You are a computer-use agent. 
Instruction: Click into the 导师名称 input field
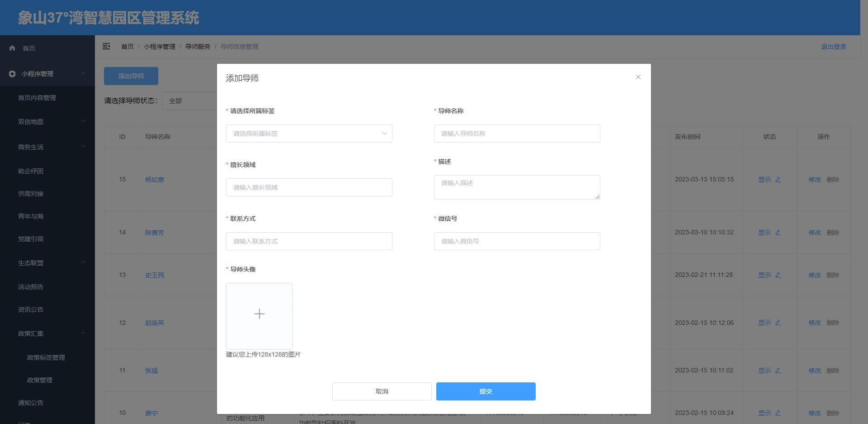click(517, 133)
